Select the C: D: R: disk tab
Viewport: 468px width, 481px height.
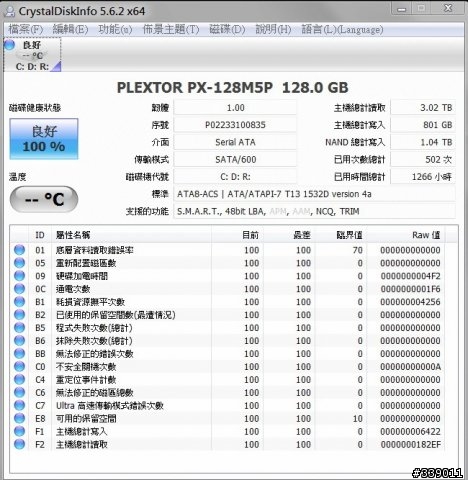[x=32, y=55]
